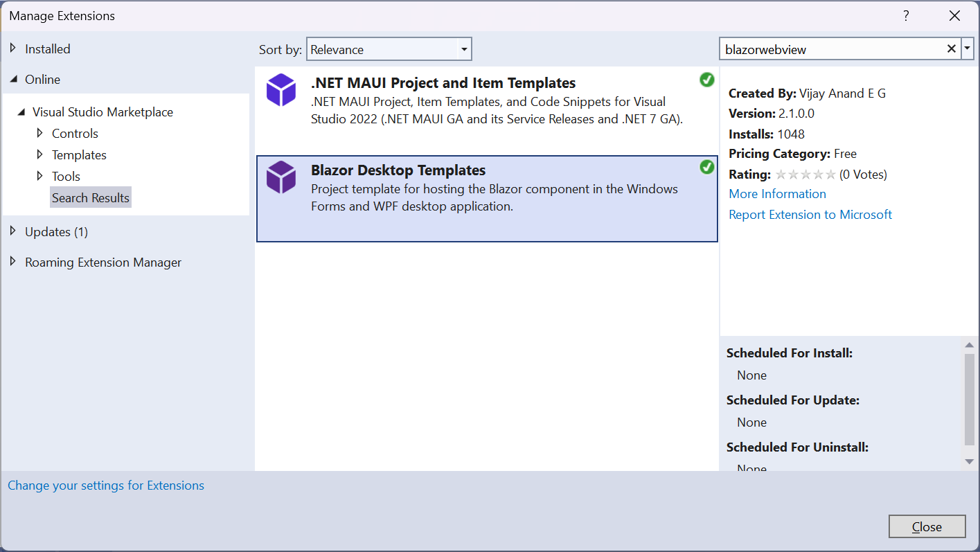Click the scheduled panel scrollbar thumb

970,398
